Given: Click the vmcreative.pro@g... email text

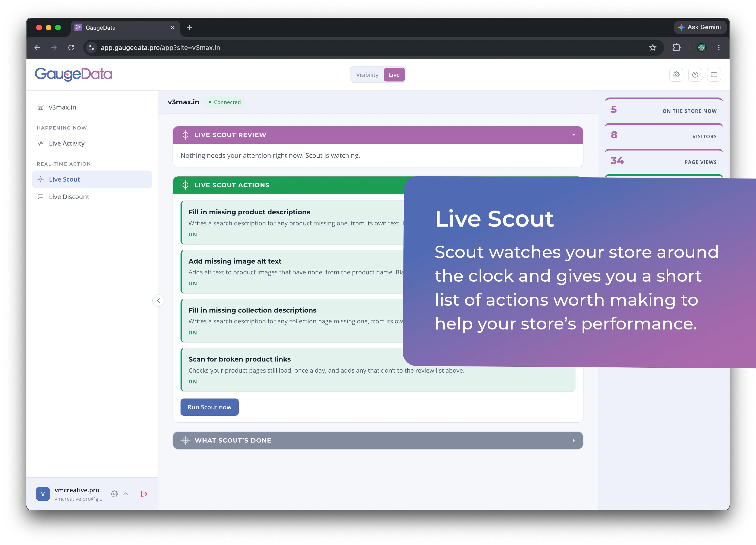Looking at the screenshot, I should click(x=78, y=499).
